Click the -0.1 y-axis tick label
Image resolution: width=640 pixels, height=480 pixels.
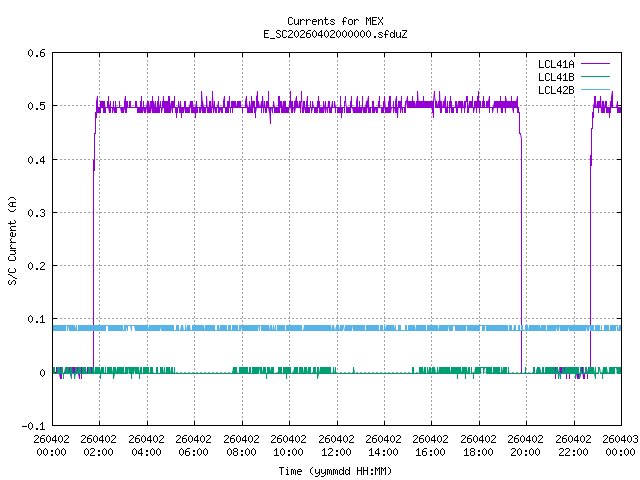[x=32, y=426]
